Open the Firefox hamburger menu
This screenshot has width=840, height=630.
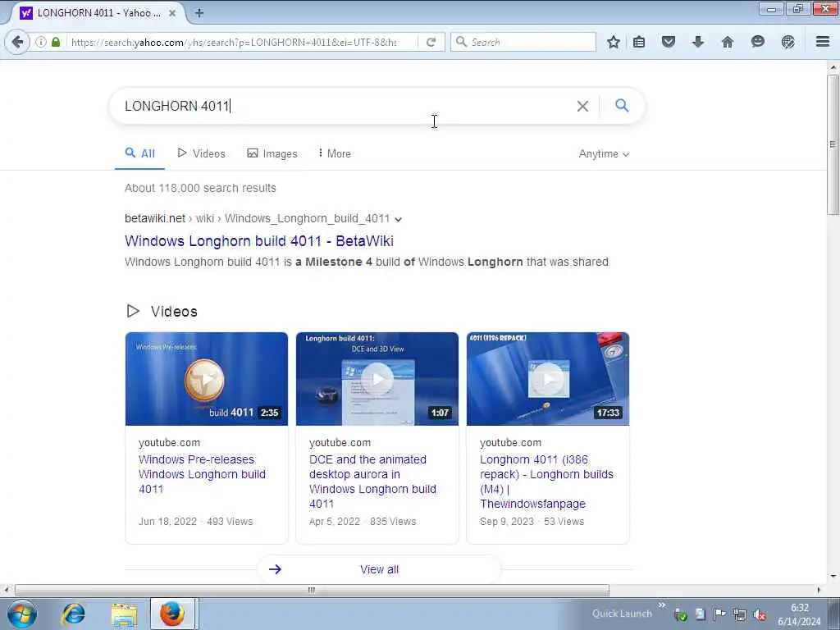pos(823,42)
